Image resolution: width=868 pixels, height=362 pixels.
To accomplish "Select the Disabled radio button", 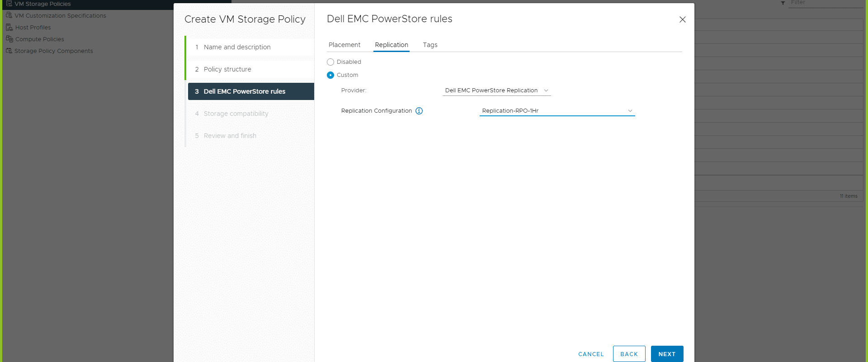I will pyautogui.click(x=330, y=62).
